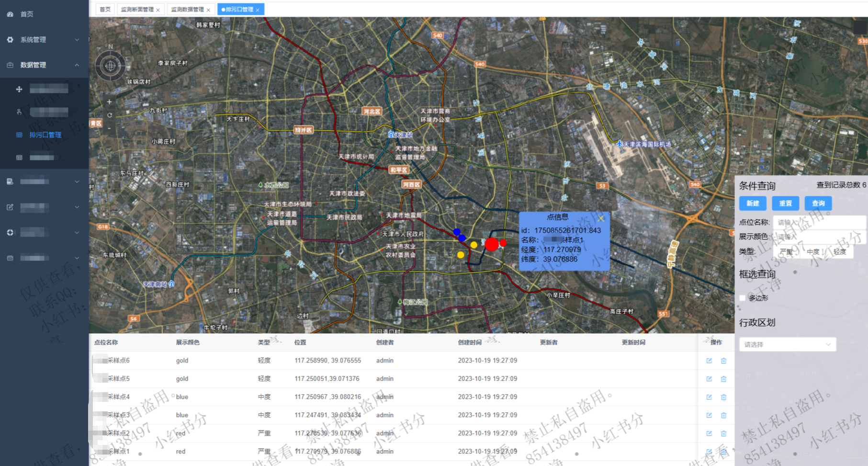Click the map compass navigation control
868x466 pixels.
tap(110, 66)
